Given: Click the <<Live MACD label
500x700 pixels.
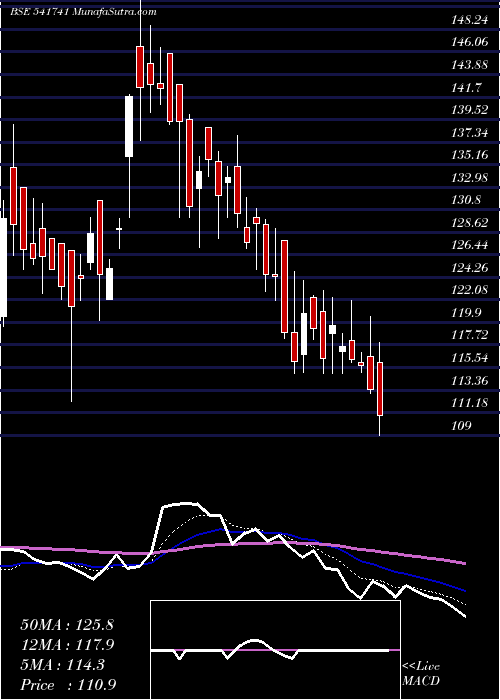Looking at the screenshot, I should tap(421, 673).
